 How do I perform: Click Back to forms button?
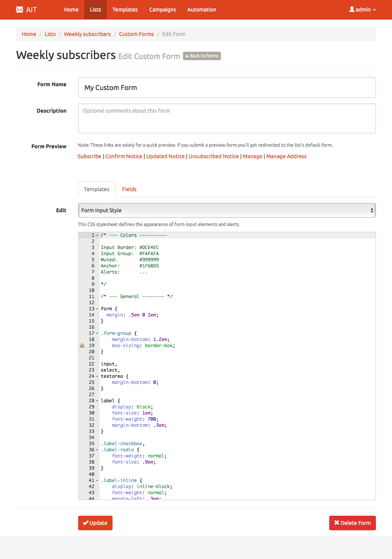[x=202, y=56]
